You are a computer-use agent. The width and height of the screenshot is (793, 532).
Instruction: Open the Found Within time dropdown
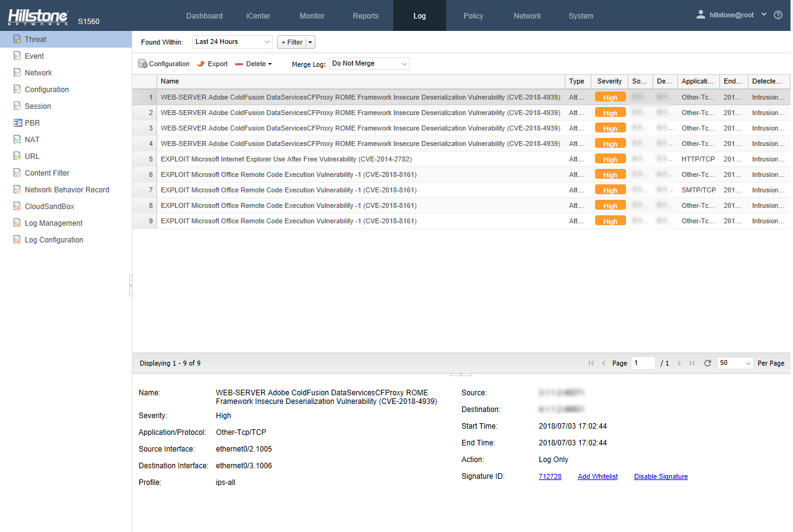coord(233,42)
